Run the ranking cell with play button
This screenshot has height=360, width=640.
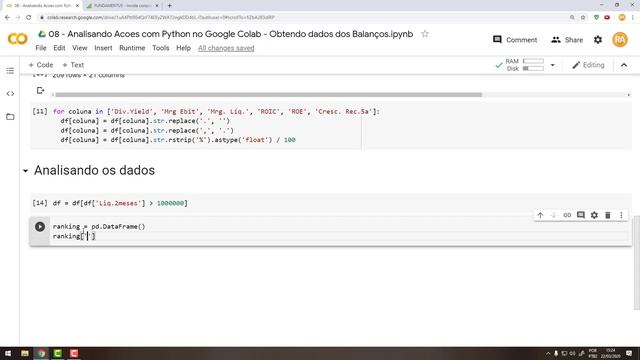coord(40,227)
